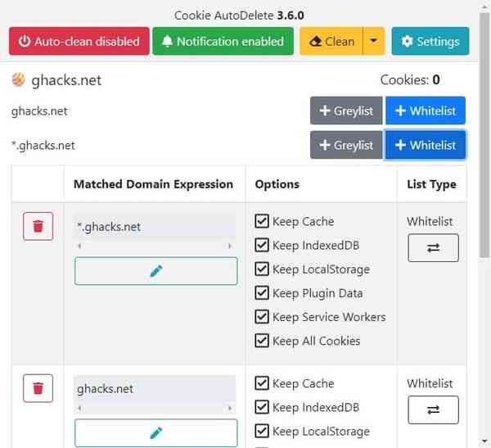Screen dimensions: 491x448
Task: Uncheck Keep IndexedDB for ghacks.net row
Action: click(x=262, y=407)
